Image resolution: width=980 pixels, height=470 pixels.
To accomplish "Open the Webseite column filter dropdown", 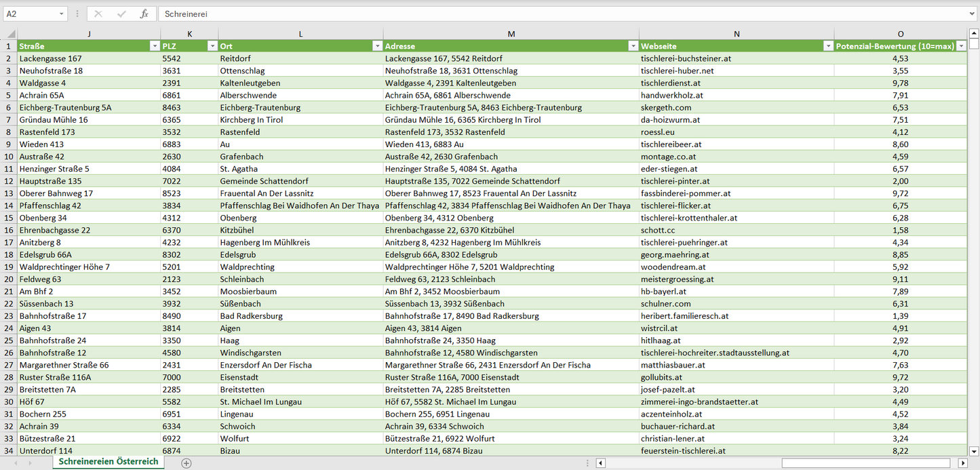I will tap(828, 46).
